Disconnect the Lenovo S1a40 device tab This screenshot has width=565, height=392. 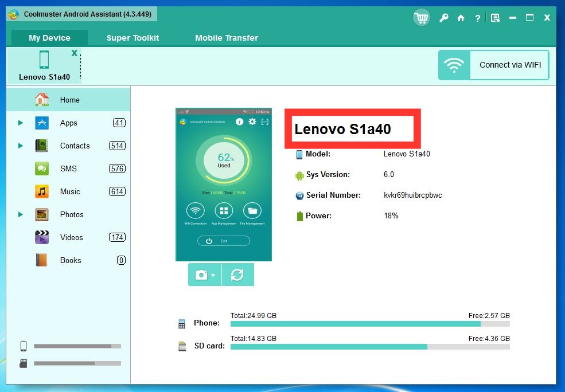click(x=74, y=53)
